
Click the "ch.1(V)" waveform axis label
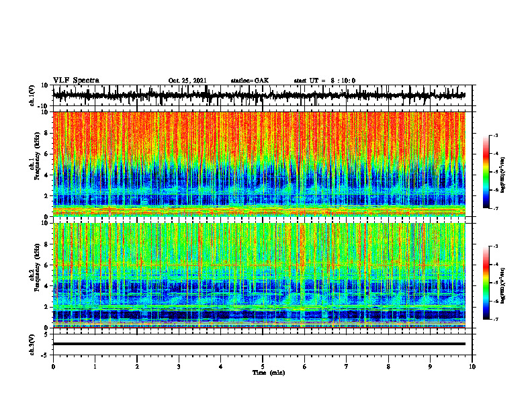click(32, 95)
